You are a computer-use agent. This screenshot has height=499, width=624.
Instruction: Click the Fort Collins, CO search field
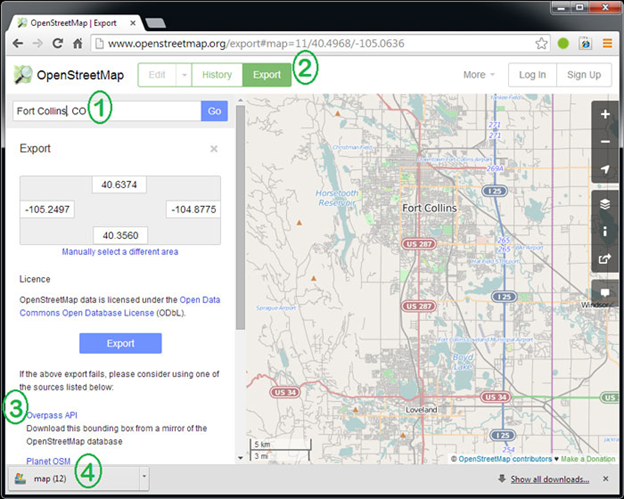(x=107, y=111)
